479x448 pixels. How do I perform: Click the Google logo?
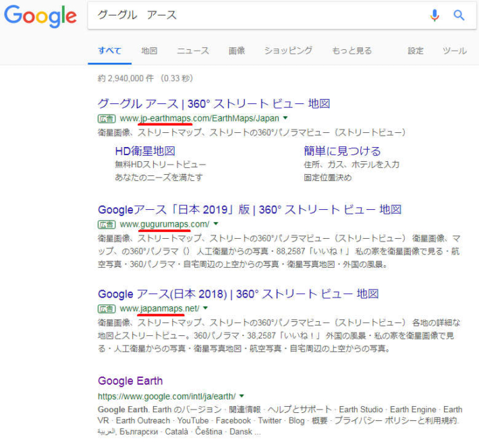(40, 16)
